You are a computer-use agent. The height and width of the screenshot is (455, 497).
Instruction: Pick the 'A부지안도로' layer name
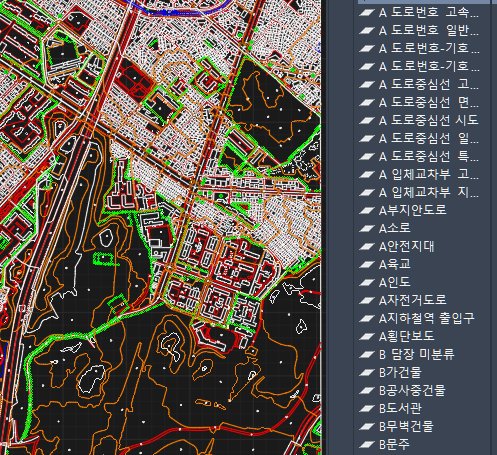coord(412,211)
